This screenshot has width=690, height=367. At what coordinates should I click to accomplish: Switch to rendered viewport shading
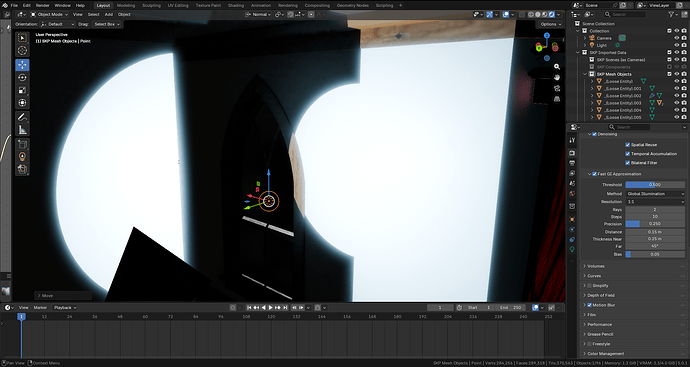(x=551, y=15)
